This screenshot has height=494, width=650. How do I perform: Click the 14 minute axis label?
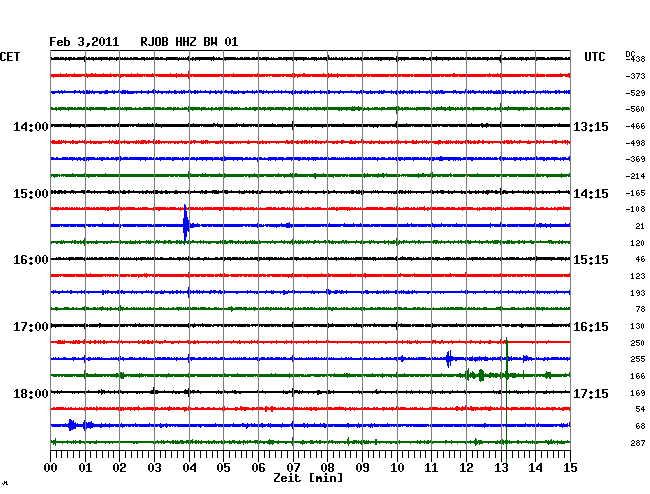click(x=536, y=468)
